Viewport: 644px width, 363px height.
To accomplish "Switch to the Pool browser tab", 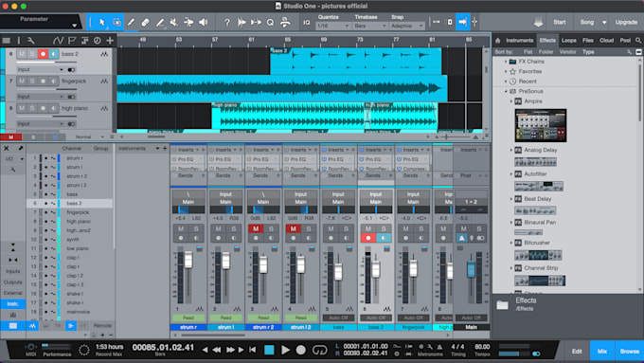I will click(625, 41).
